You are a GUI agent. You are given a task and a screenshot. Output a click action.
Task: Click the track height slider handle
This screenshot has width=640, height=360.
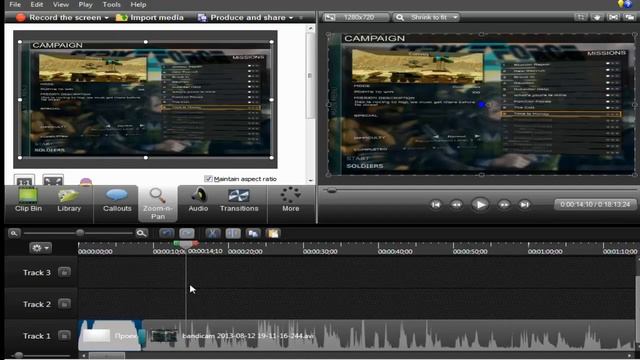click(x=18, y=355)
